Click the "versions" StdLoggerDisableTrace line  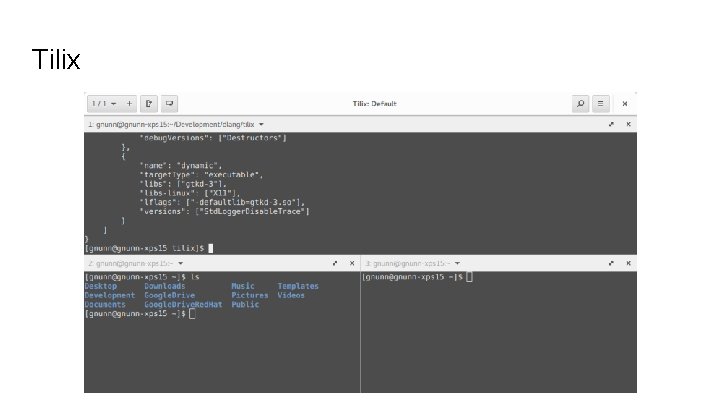[x=224, y=211]
